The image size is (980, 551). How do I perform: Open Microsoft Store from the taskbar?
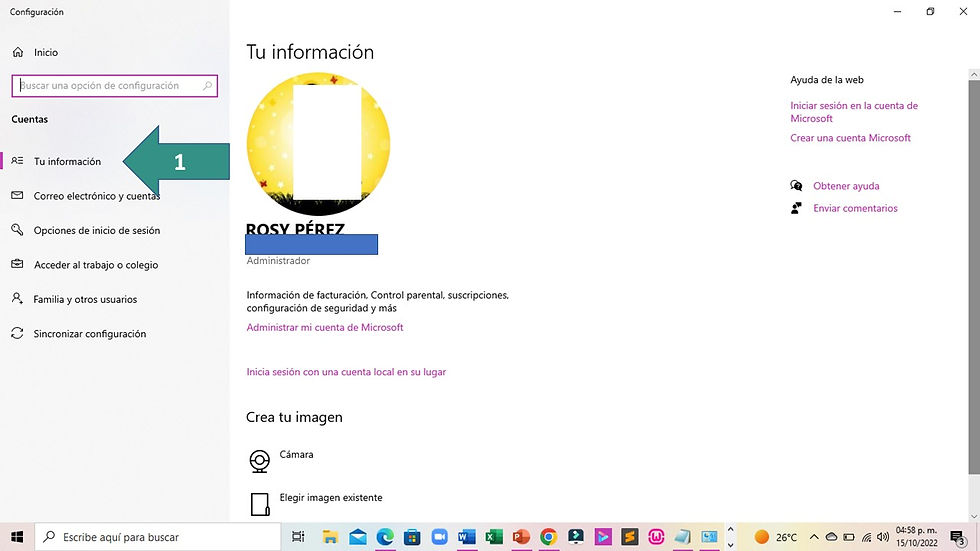[x=412, y=537]
